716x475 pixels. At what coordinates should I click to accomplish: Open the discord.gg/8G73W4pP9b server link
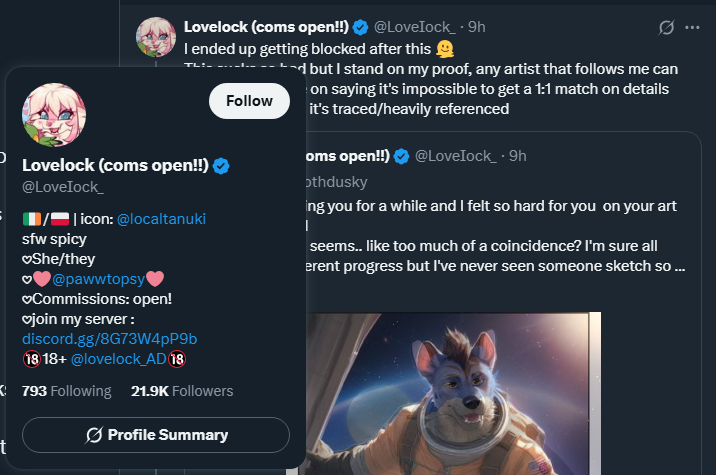110,339
